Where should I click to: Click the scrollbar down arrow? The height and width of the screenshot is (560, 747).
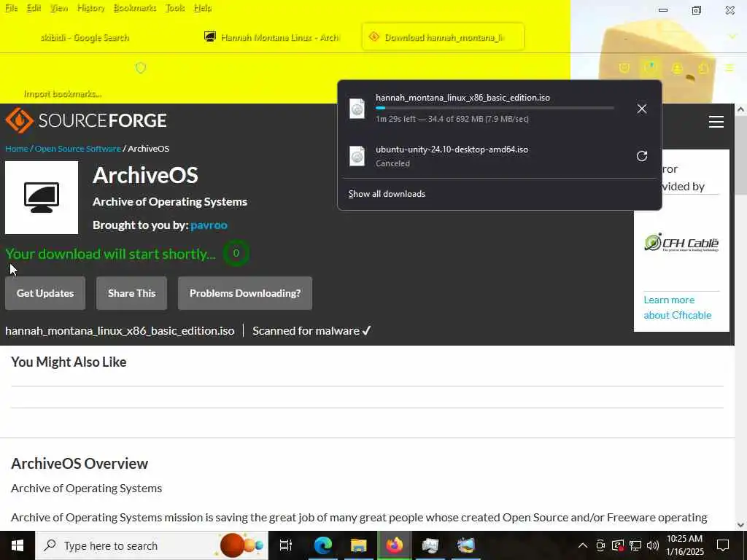coord(740,525)
